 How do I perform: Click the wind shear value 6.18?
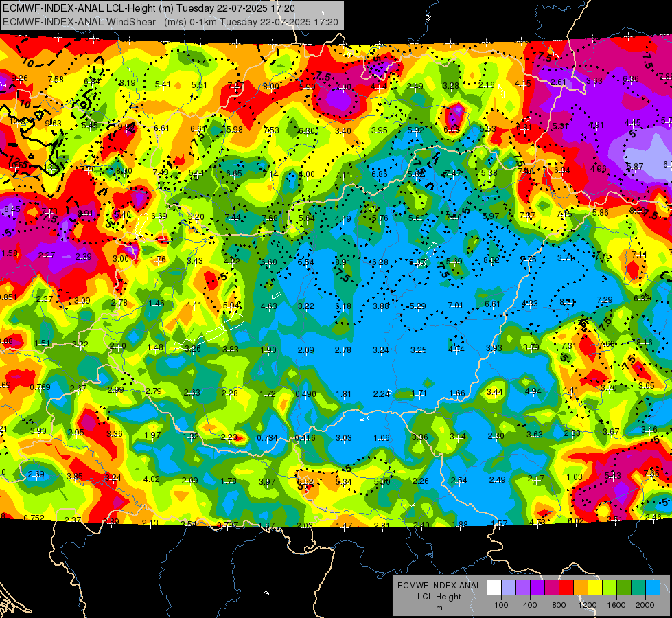pyautogui.click(x=343, y=306)
